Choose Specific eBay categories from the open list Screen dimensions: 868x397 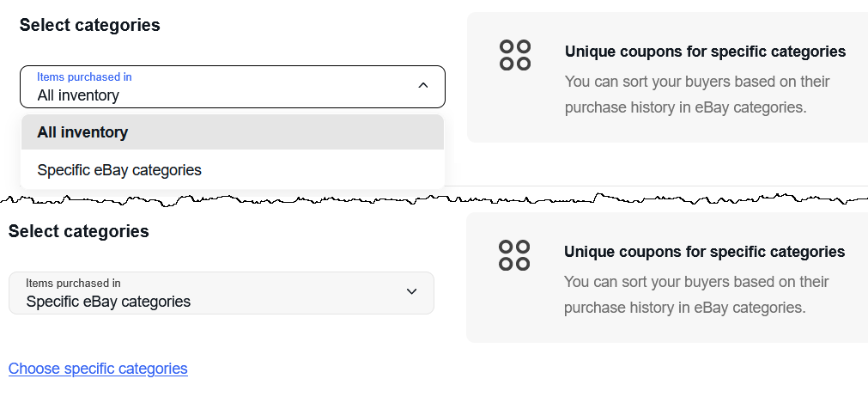click(233, 169)
